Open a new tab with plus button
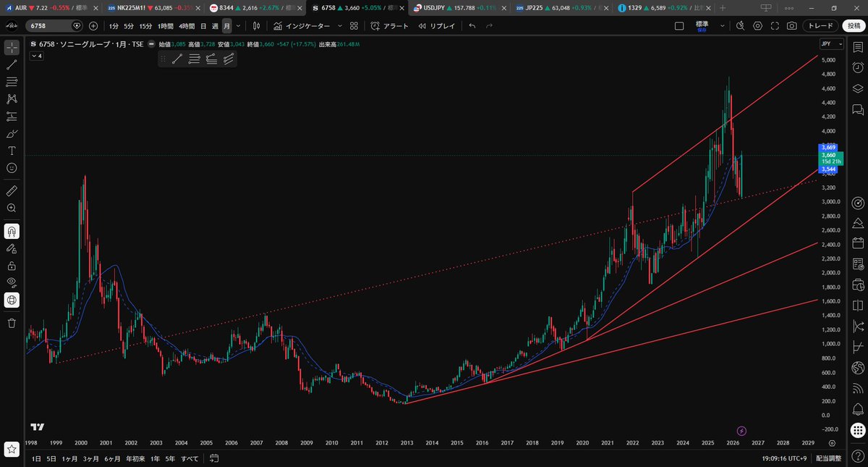The height and width of the screenshot is (467, 868). point(722,8)
